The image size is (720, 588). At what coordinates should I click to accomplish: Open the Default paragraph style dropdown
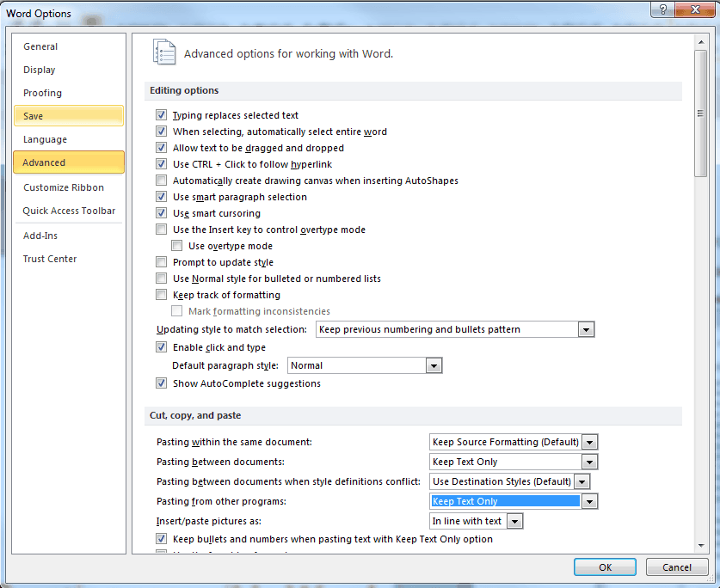click(x=435, y=365)
